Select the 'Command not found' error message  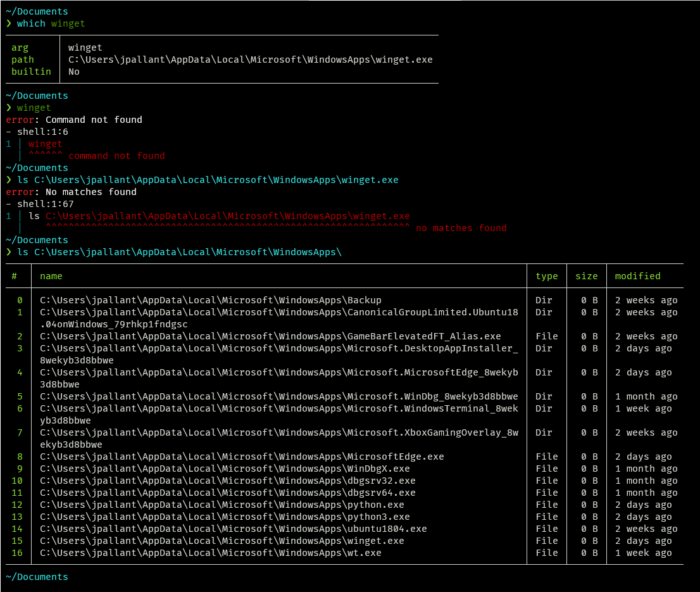[x=96, y=119]
